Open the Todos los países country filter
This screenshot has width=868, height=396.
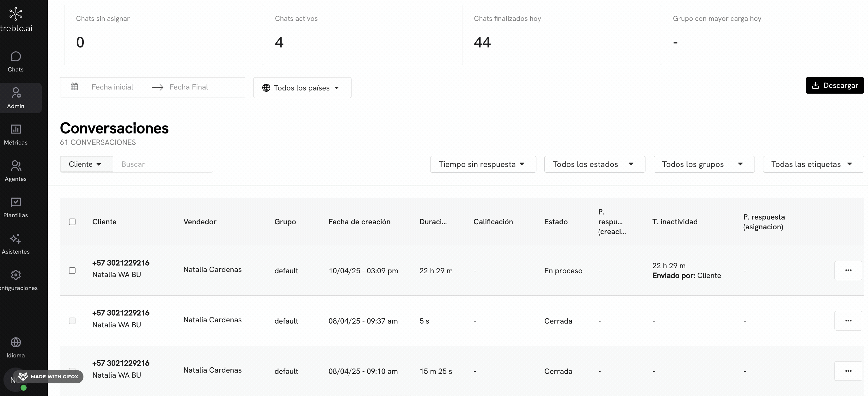coord(302,88)
